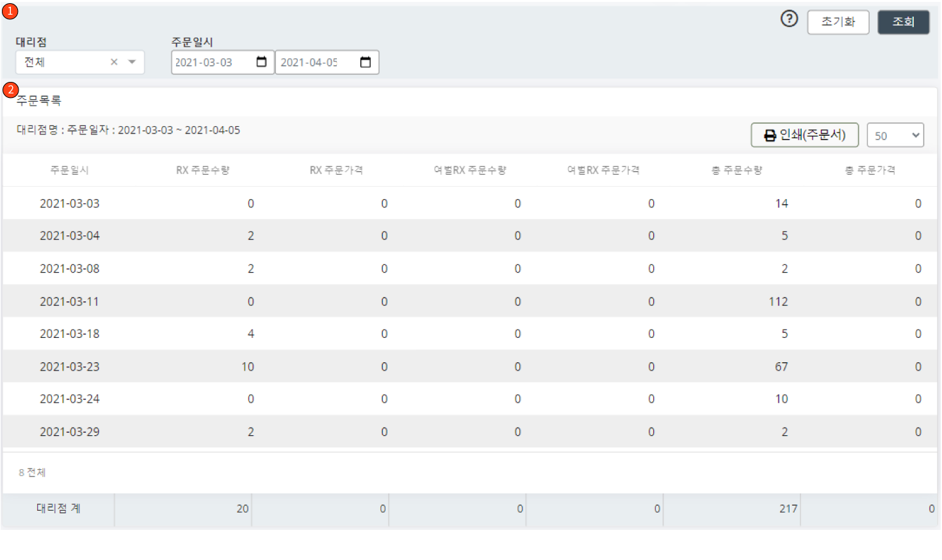Screen dimensions: 942x560
Task: Select the 대리점 계 totals row
Action: click(58, 508)
